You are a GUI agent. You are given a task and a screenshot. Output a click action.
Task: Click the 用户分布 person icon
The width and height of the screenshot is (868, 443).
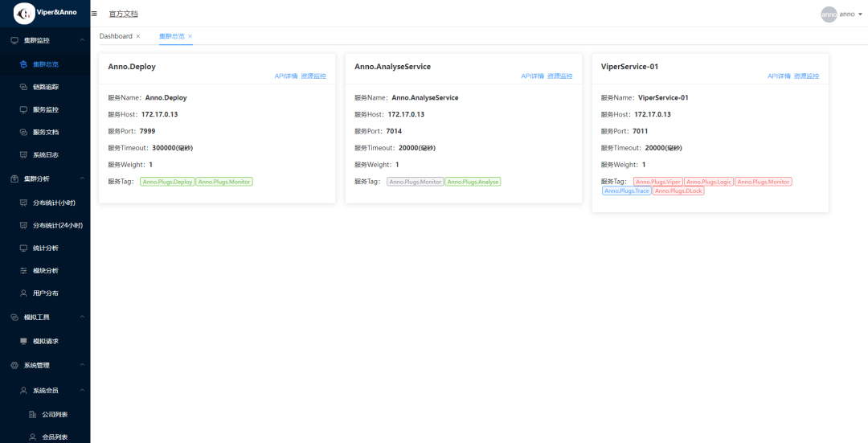coord(23,293)
